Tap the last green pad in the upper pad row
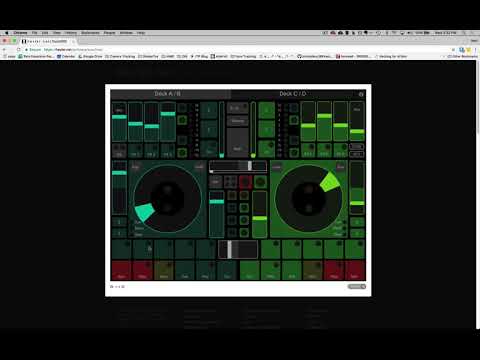This screenshot has height=360, width=480. [x=355, y=249]
